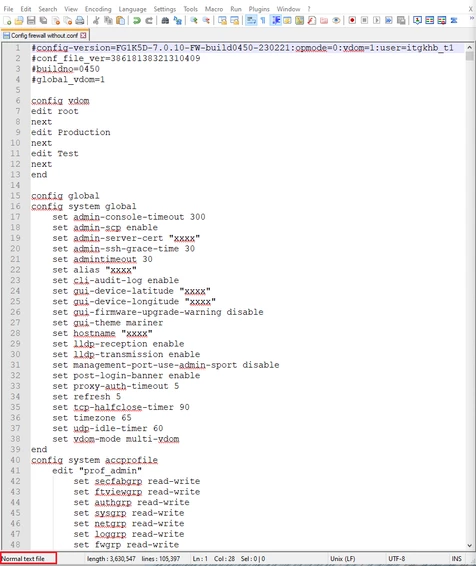Open the Macro menu

tap(214, 9)
